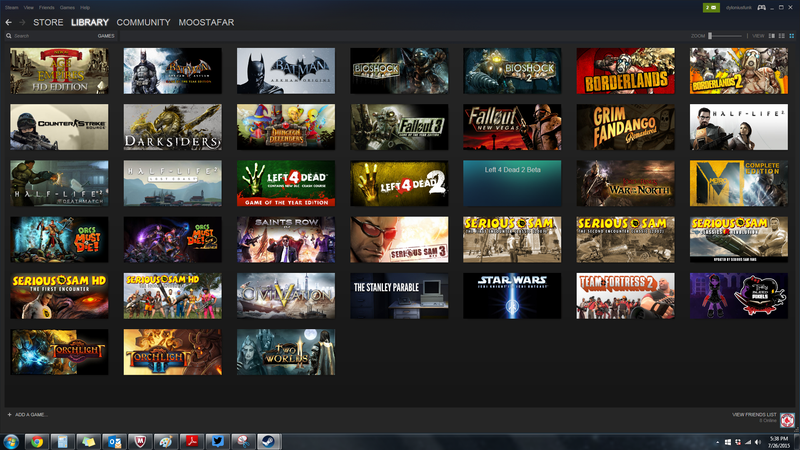Click the taskbar clock showing 5:38 PM
The image size is (800, 450).
tap(779, 442)
